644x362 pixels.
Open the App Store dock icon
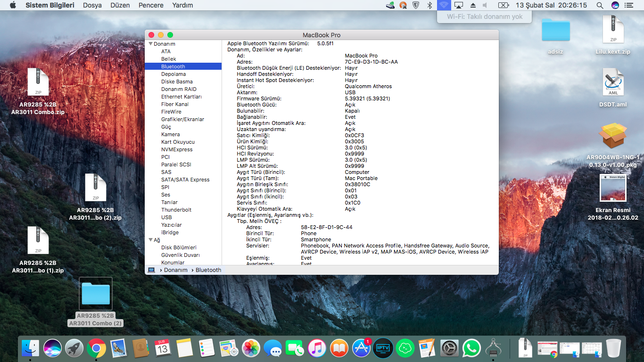point(362,349)
